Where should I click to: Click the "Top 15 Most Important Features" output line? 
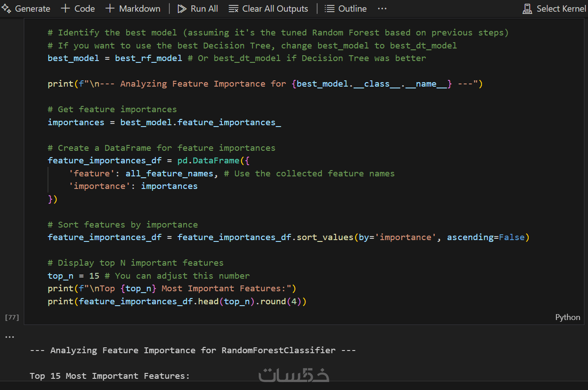click(x=110, y=376)
